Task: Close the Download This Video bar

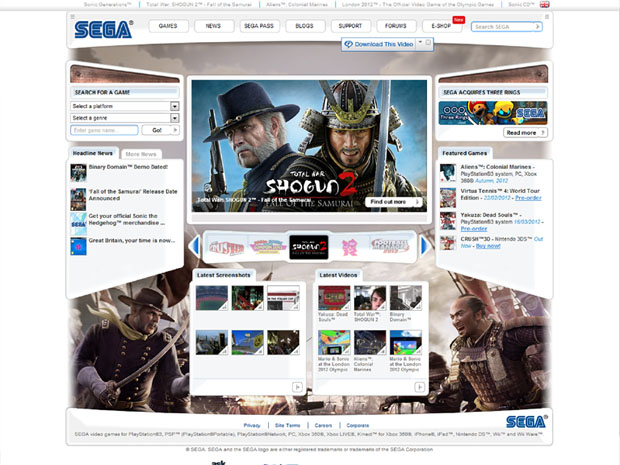Action: click(x=428, y=42)
